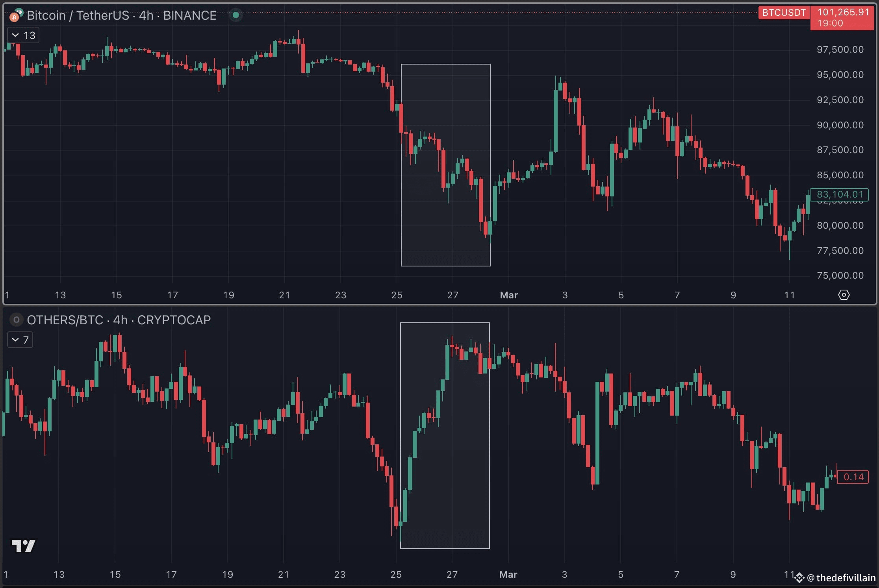Click the OTHERS symbol icon in lower chart

point(16,320)
